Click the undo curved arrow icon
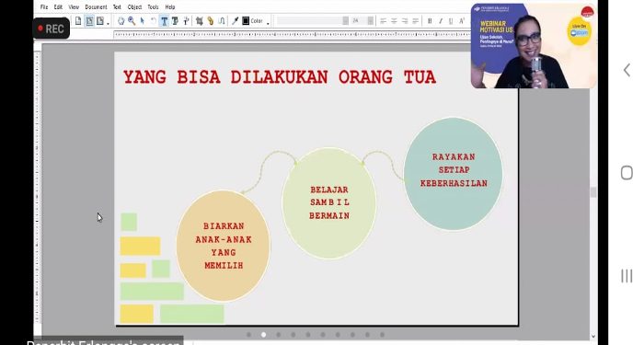Image resolution: width=644 pixels, height=345 pixels. click(153, 21)
